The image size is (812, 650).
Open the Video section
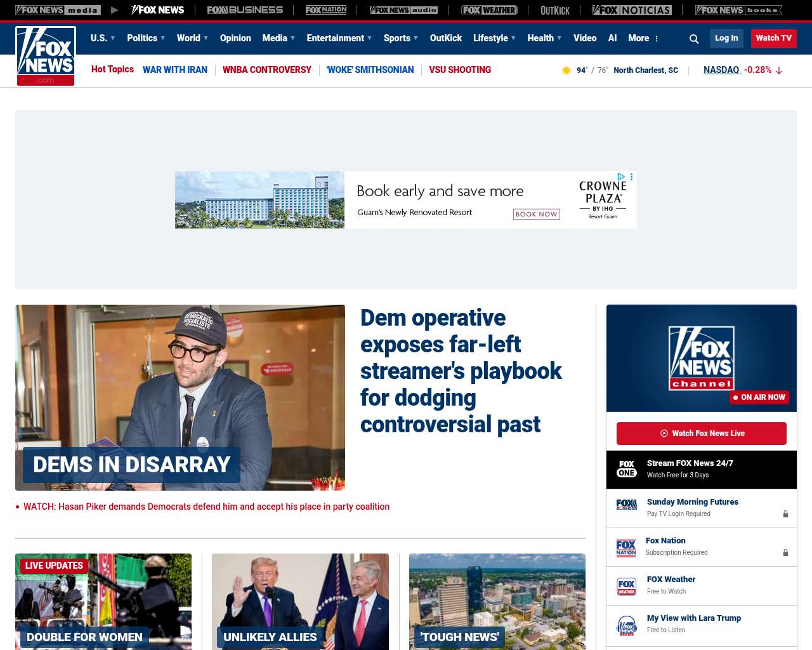(x=585, y=38)
